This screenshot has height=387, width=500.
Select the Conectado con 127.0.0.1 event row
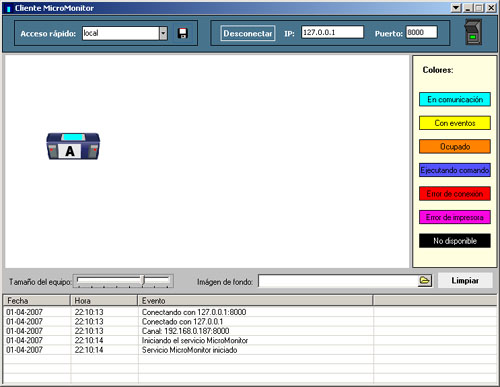tap(250, 321)
